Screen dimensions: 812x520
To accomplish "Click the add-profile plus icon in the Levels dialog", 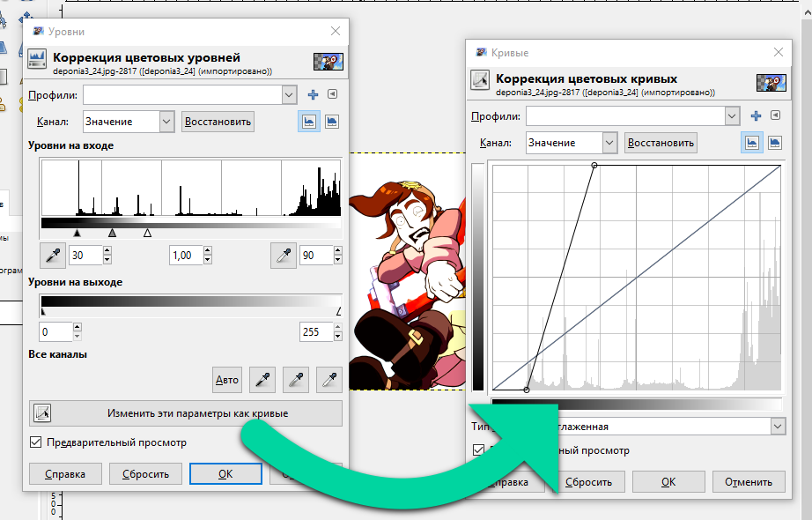I will [313, 95].
